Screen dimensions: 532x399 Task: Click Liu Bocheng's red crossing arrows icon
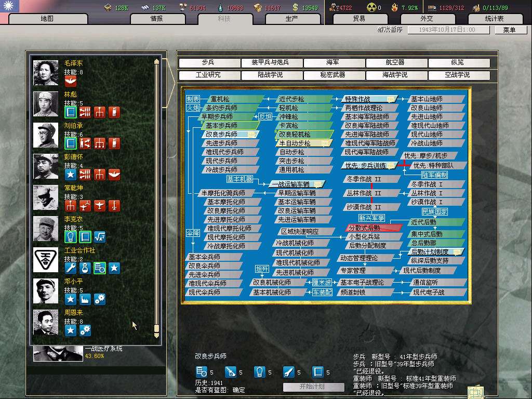tap(85, 143)
